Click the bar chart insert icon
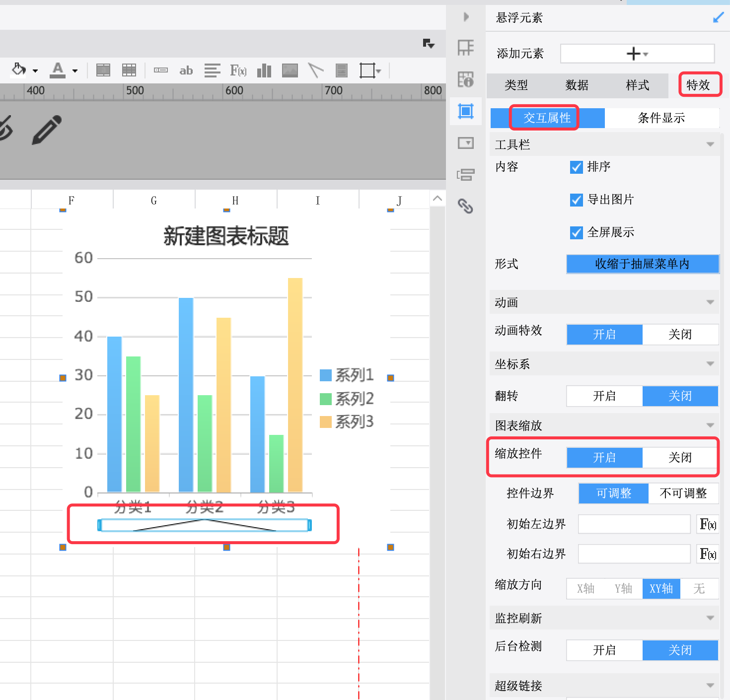The width and height of the screenshot is (730, 700). pos(264,70)
